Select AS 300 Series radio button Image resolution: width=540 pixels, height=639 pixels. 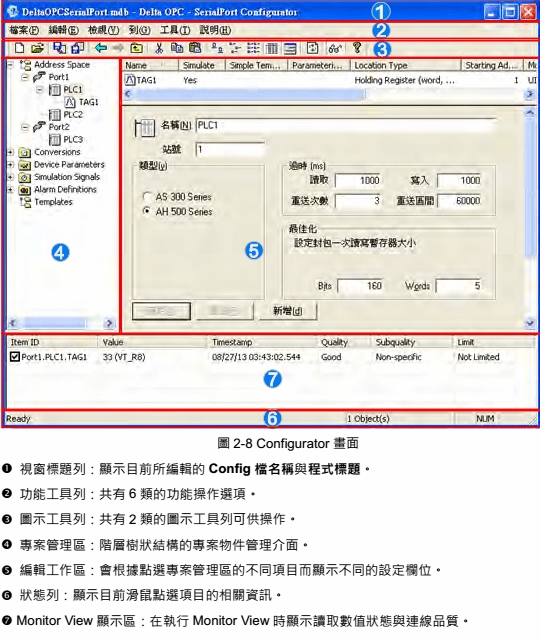tap(147, 196)
